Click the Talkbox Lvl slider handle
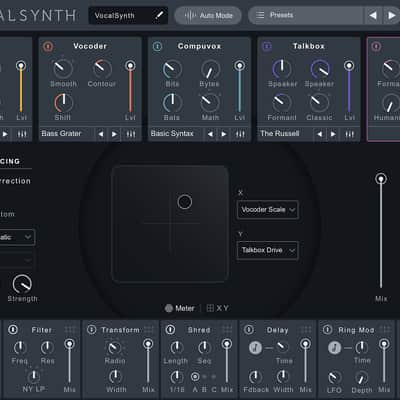The height and width of the screenshot is (400, 400). [x=349, y=65]
